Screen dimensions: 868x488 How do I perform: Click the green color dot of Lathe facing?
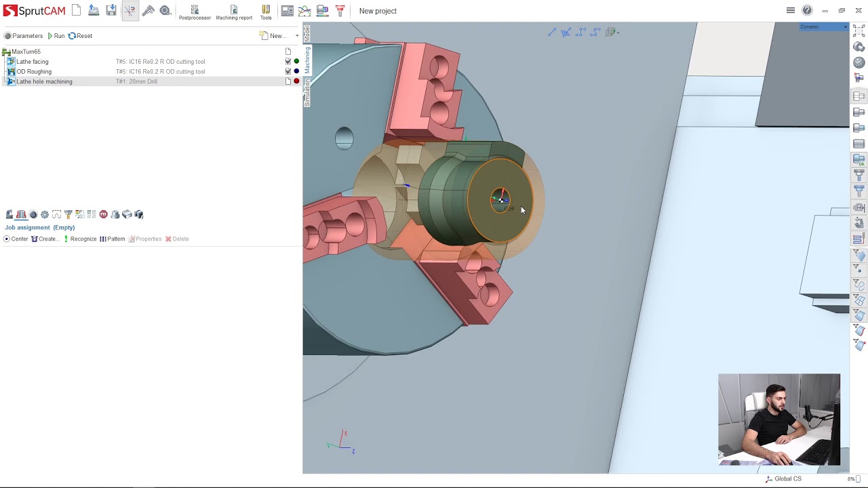[296, 62]
